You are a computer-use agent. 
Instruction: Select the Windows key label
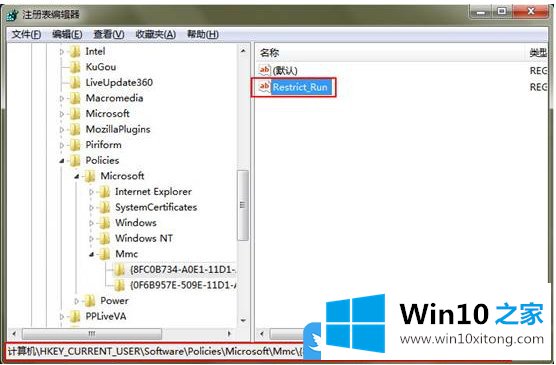(x=136, y=223)
